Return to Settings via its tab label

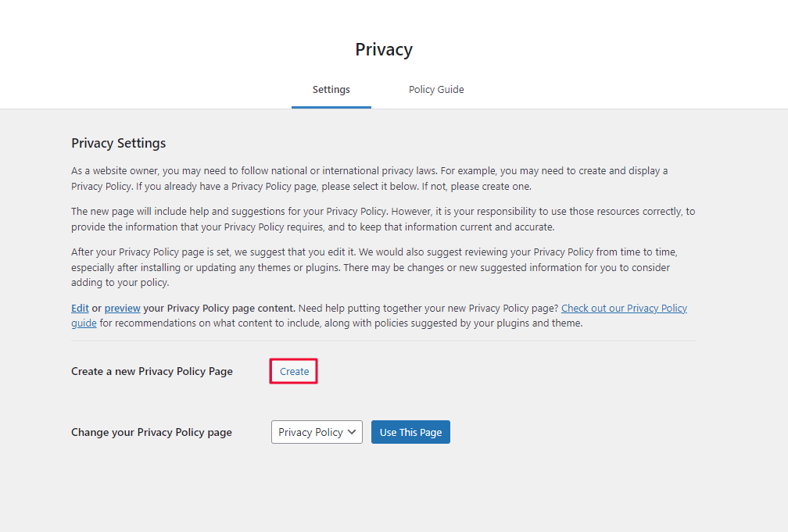pos(331,89)
